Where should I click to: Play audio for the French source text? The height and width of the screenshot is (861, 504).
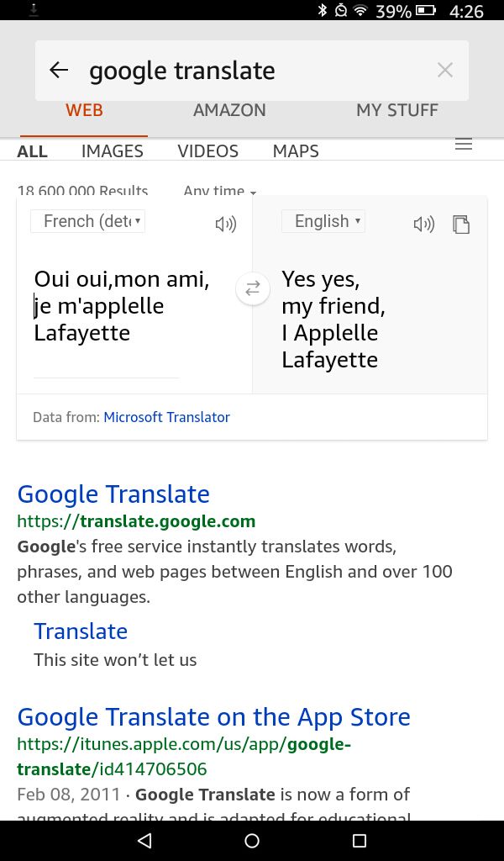click(225, 224)
